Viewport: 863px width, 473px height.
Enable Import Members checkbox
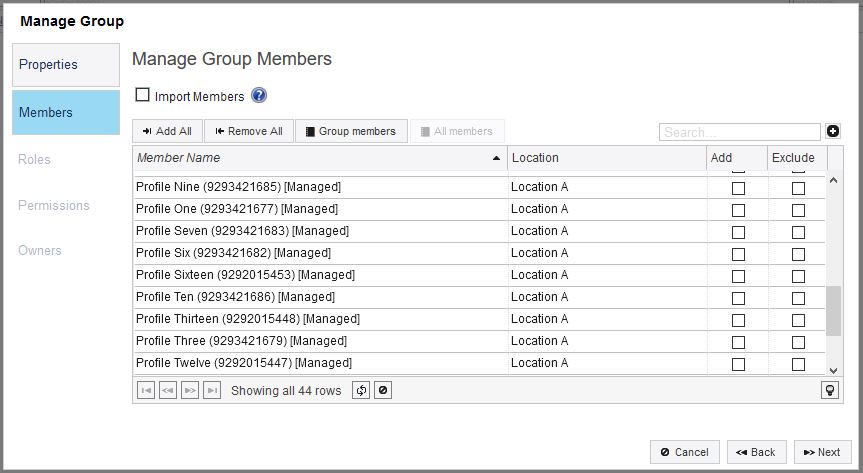143,95
